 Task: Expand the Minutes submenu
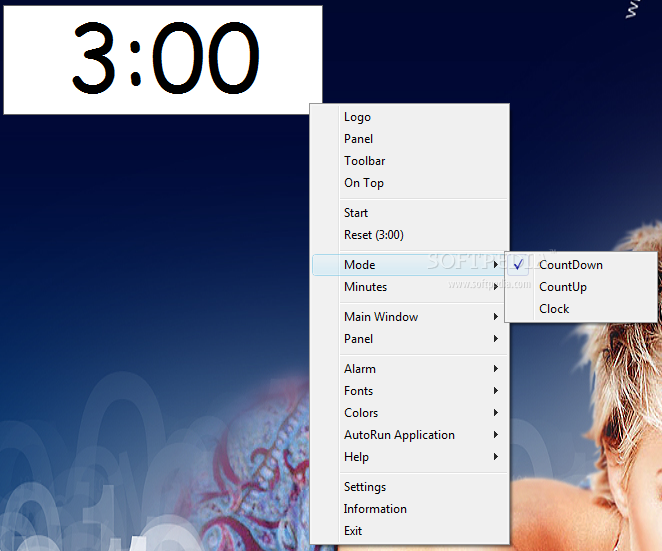click(x=410, y=287)
